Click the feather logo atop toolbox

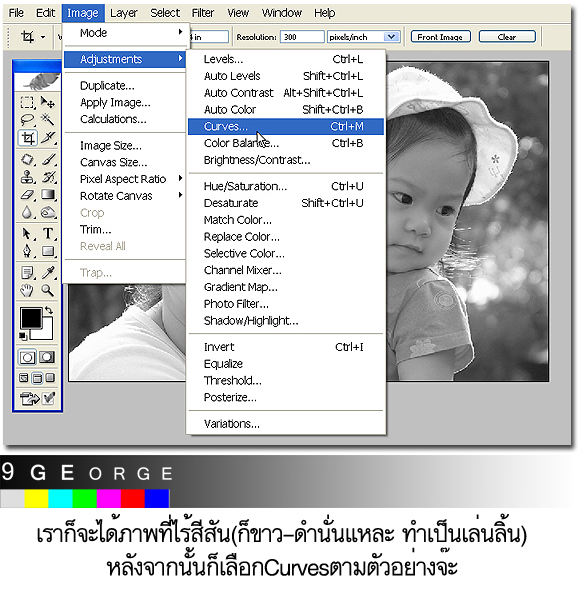(37, 81)
